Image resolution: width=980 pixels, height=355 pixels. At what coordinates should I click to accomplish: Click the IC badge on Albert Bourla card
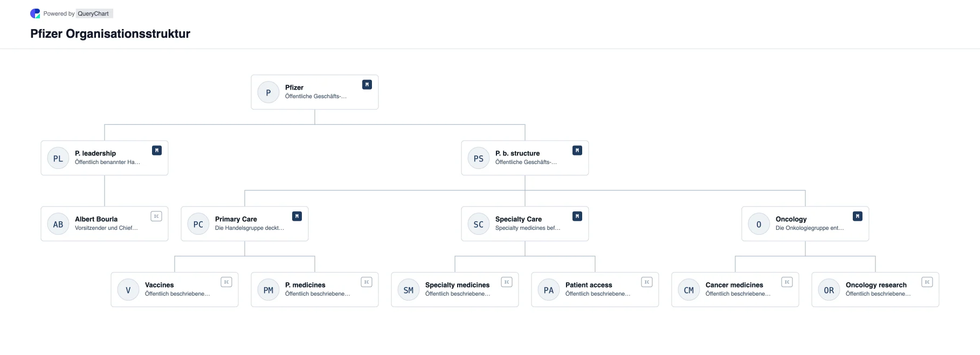[156, 216]
